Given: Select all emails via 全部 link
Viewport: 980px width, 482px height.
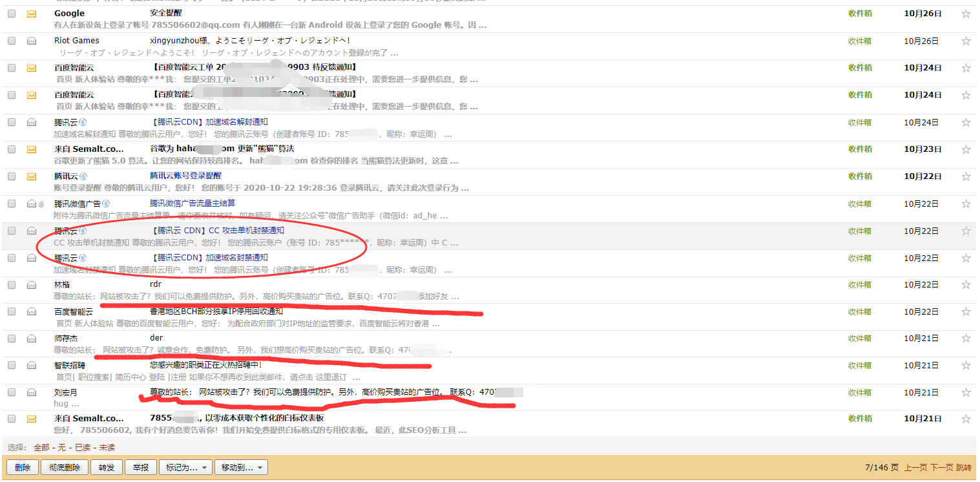Looking at the screenshot, I should [41, 447].
